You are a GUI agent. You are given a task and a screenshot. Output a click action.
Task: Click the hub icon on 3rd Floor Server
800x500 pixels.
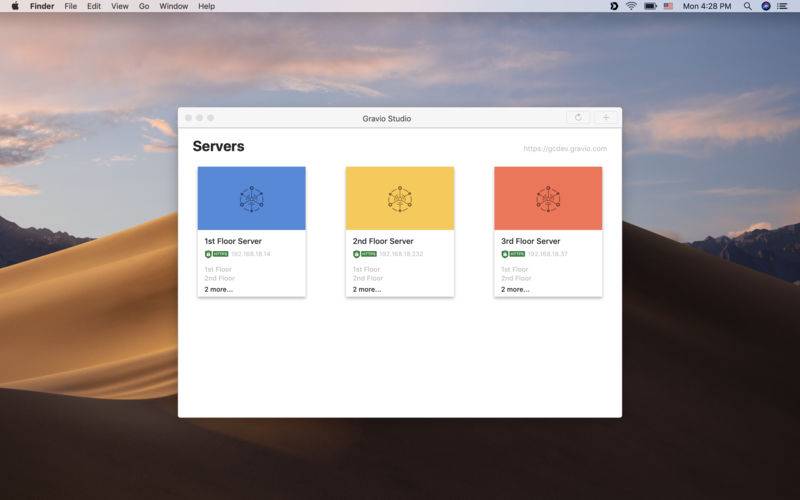[548, 198]
